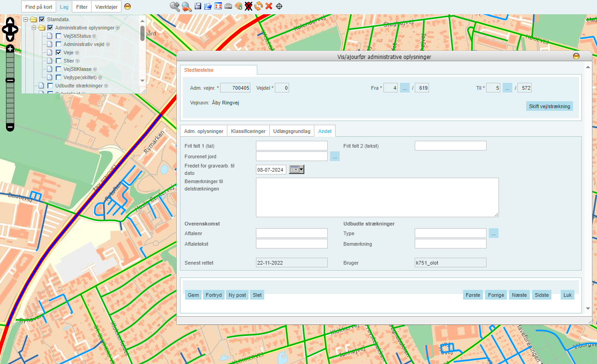Click the crosshair target toolbar icon
Viewport: 597px width, 364px height.
(x=279, y=6)
